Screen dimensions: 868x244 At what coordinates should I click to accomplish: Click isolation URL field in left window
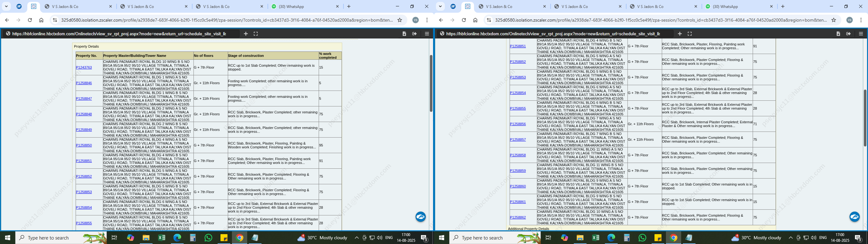tap(121, 34)
